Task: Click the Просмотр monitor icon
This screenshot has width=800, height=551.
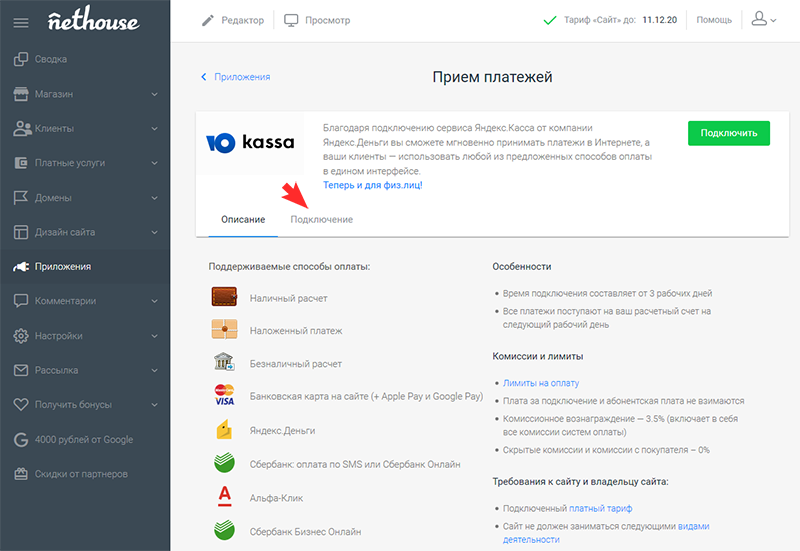Action: click(291, 20)
